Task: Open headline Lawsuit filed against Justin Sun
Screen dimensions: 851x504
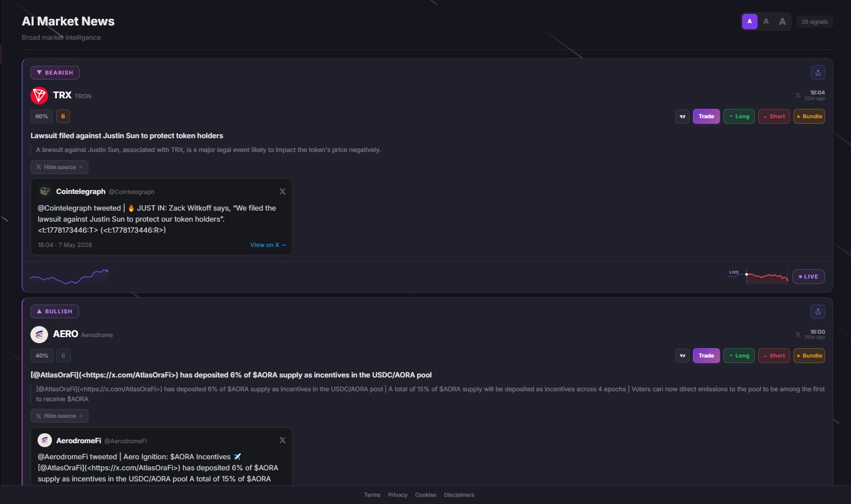Action: [127, 135]
